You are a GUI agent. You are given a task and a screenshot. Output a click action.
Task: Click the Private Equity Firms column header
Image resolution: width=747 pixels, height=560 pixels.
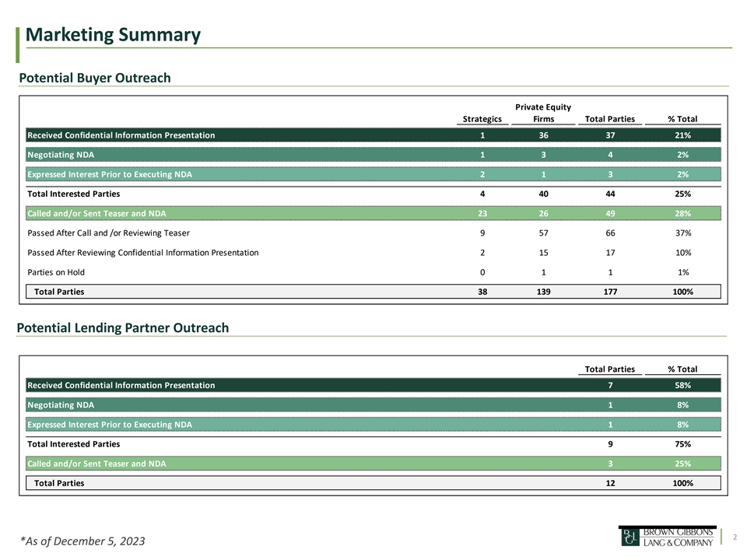click(x=543, y=113)
